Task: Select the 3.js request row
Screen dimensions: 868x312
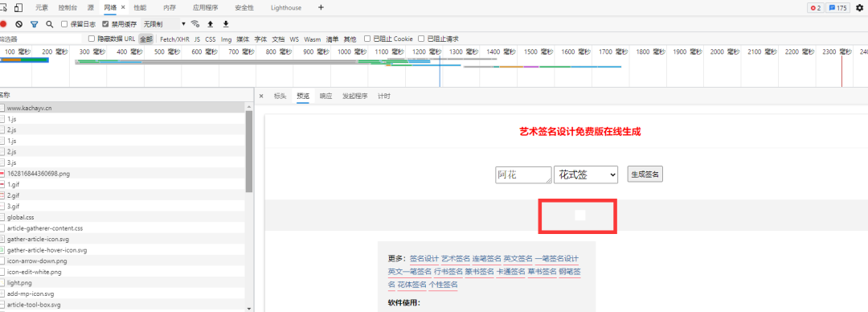Action: click(x=122, y=162)
